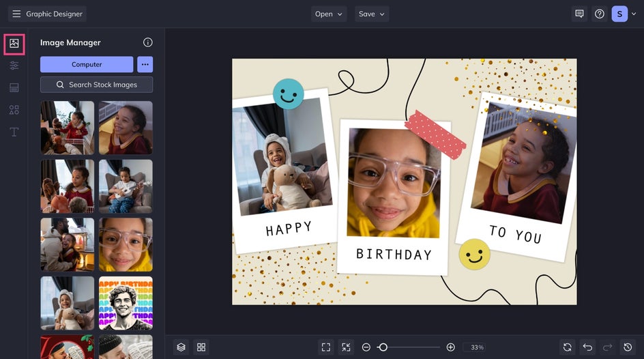Open the three-dot more upload options
Viewport: 644px width, 359px height.
point(145,64)
